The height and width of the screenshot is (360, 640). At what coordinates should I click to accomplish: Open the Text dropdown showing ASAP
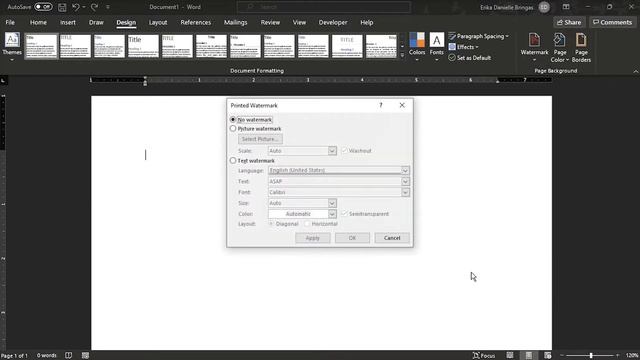point(405,181)
